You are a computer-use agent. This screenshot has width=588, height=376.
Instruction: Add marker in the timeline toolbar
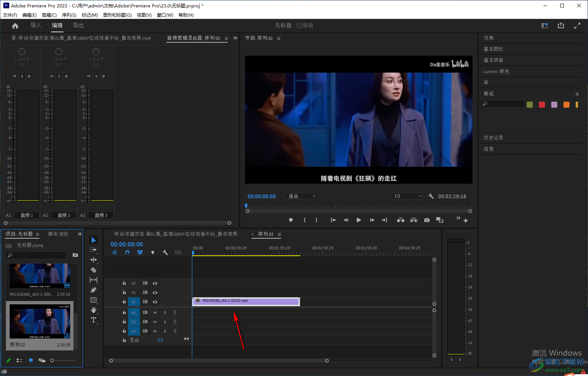[153, 252]
